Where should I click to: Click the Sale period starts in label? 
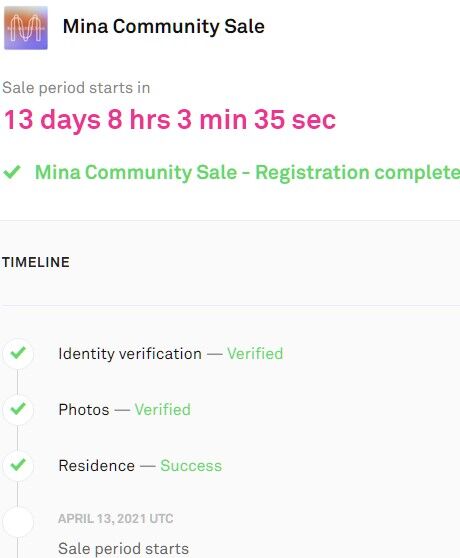pyautogui.click(x=76, y=88)
